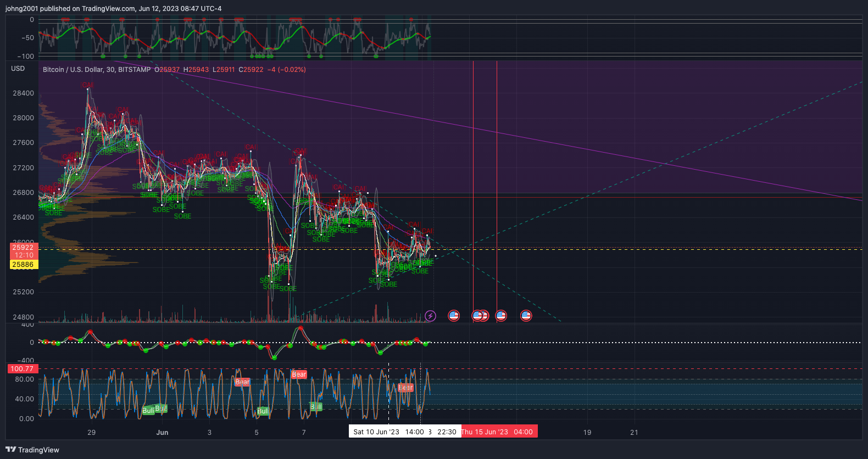Click the −400 level on oscillator pane
Screen dimensions: 868x459
26,361
